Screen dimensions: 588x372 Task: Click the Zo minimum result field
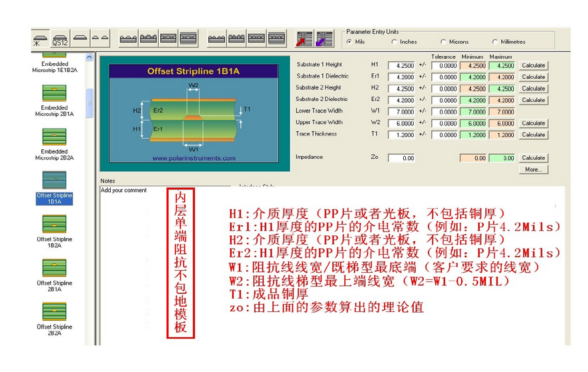(473, 158)
